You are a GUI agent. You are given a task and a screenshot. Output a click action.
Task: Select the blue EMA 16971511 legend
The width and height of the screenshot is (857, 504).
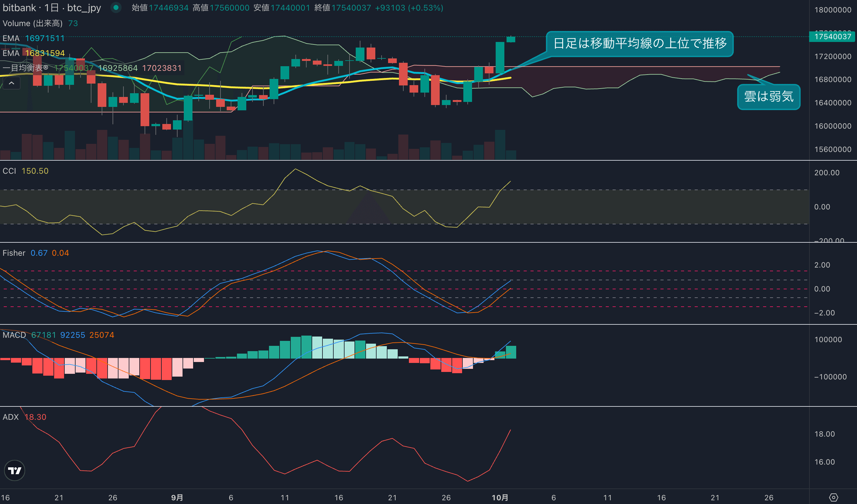(33, 38)
